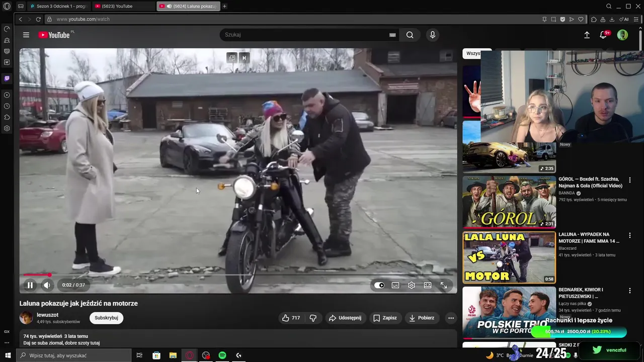Click the Zapisz save button
The image size is (644, 362).
[385, 318]
